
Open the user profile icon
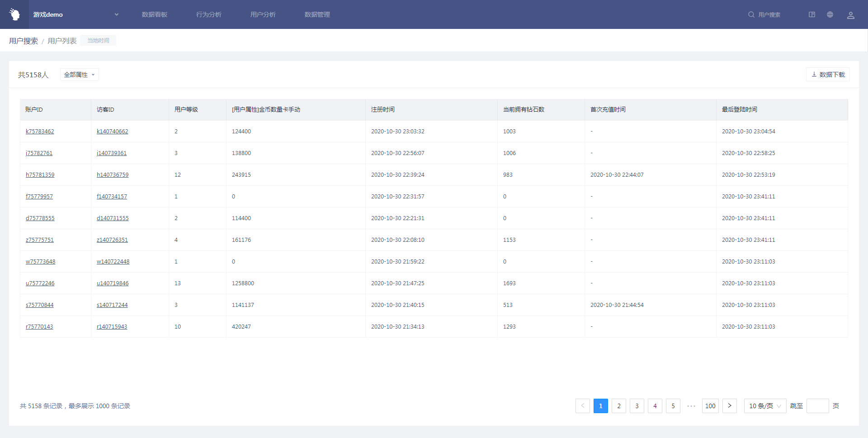click(x=850, y=15)
